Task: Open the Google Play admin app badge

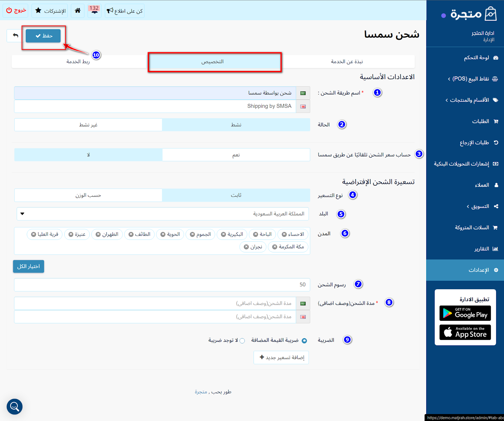Action: [x=465, y=313]
